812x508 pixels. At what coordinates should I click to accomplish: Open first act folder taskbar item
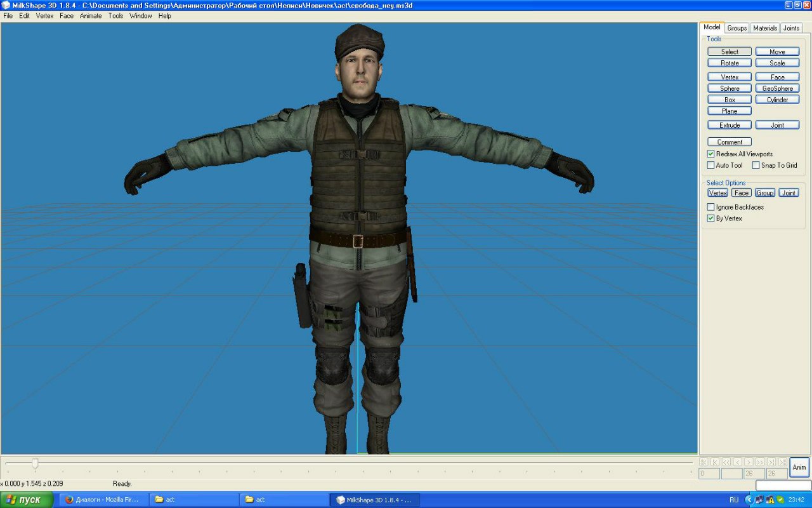(194, 500)
